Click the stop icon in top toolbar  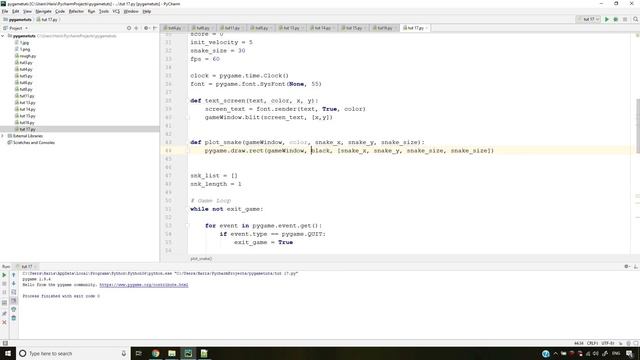click(x=624, y=19)
